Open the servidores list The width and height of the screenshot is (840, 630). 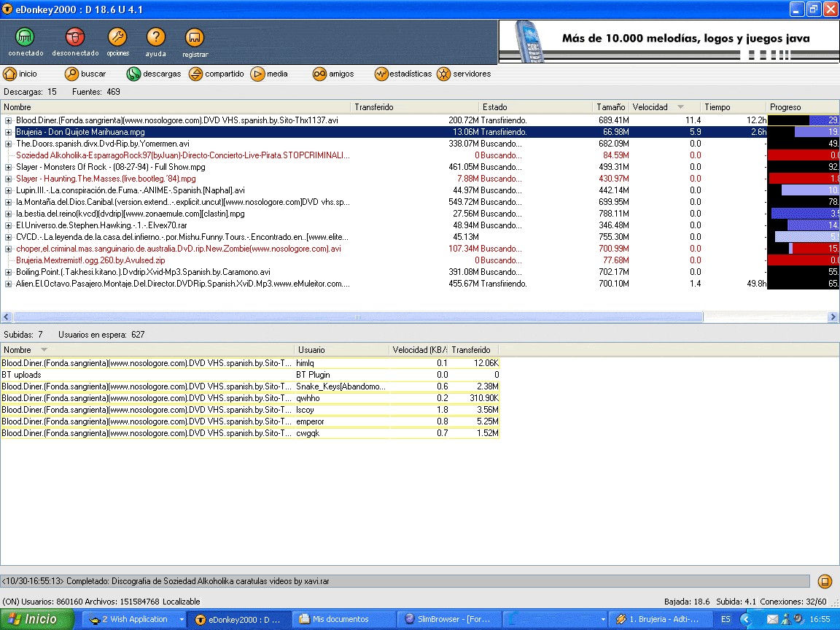(464, 74)
